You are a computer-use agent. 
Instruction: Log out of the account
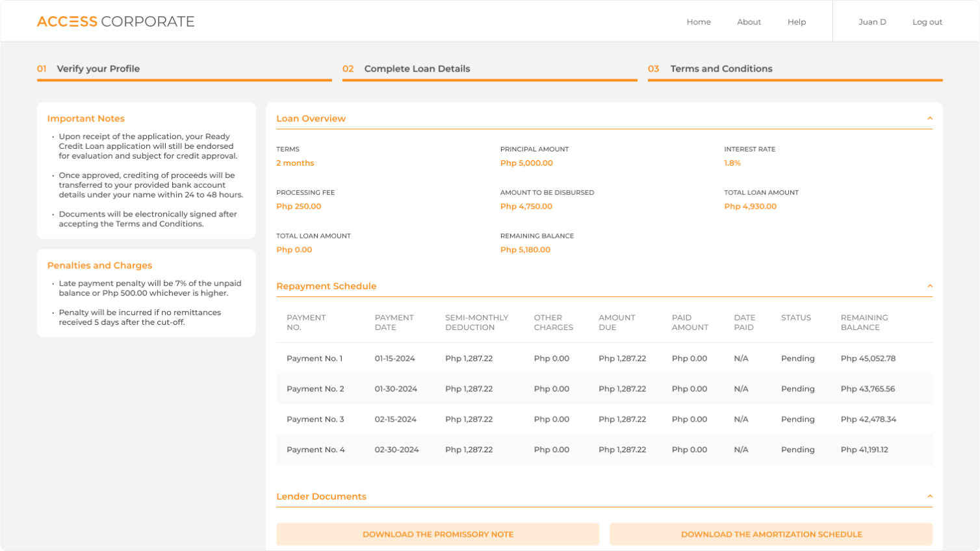pyautogui.click(x=927, y=22)
